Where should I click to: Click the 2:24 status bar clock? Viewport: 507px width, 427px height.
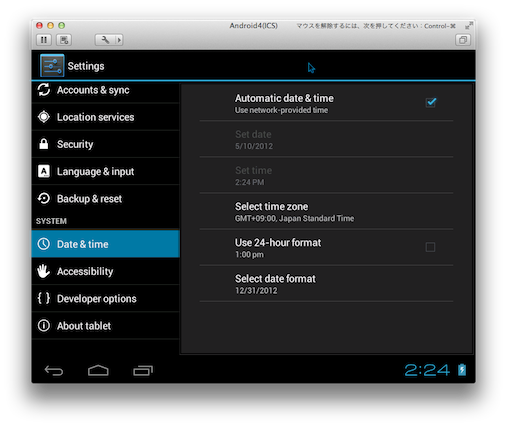pyautogui.click(x=427, y=370)
